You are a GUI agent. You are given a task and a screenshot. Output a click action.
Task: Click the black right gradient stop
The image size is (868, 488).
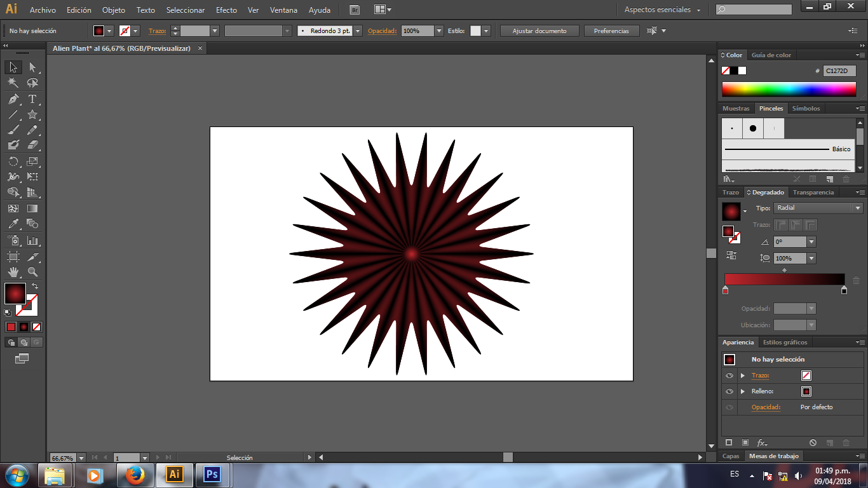844,290
